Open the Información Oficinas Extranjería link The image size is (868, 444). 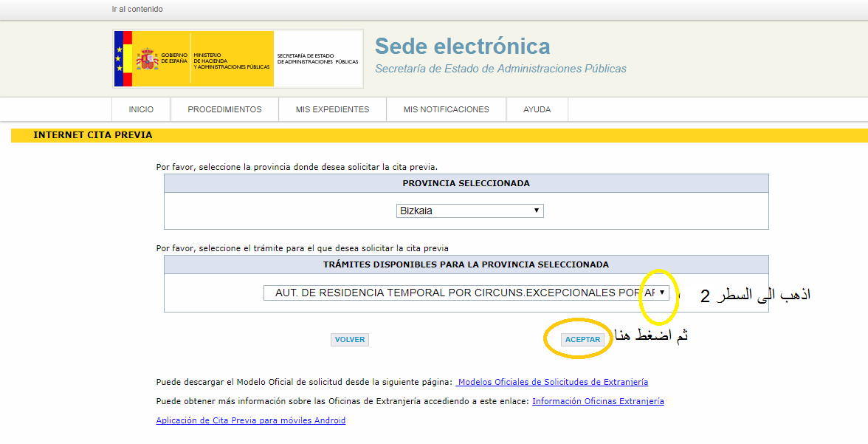[598, 401]
